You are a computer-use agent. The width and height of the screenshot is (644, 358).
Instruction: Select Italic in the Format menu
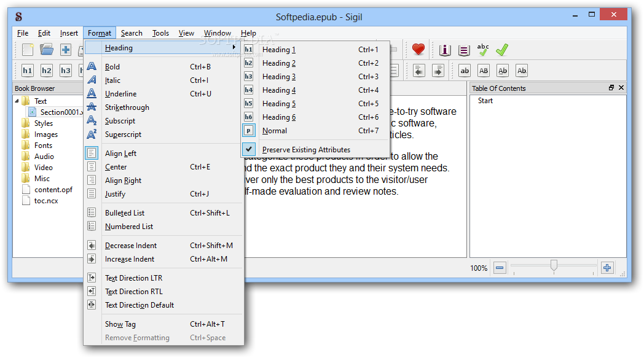point(163,80)
